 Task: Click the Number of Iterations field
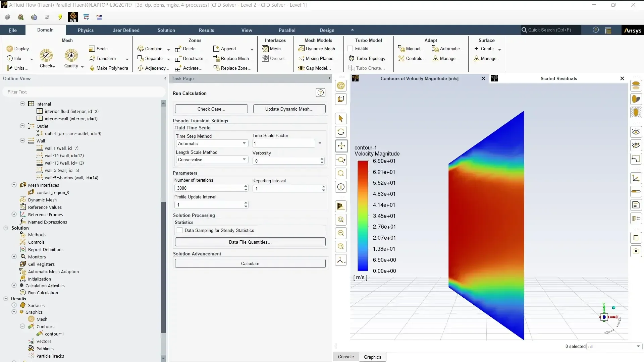click(x=209, y=188)
